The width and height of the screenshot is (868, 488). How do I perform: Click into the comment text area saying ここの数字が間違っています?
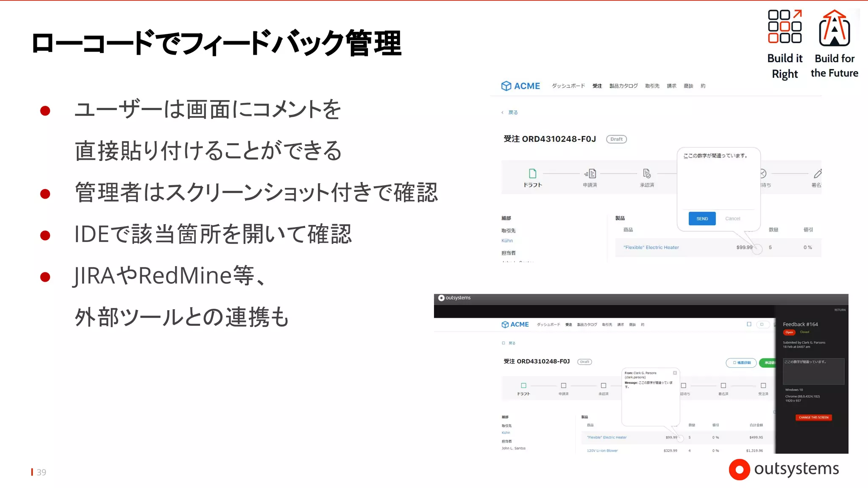719,181
